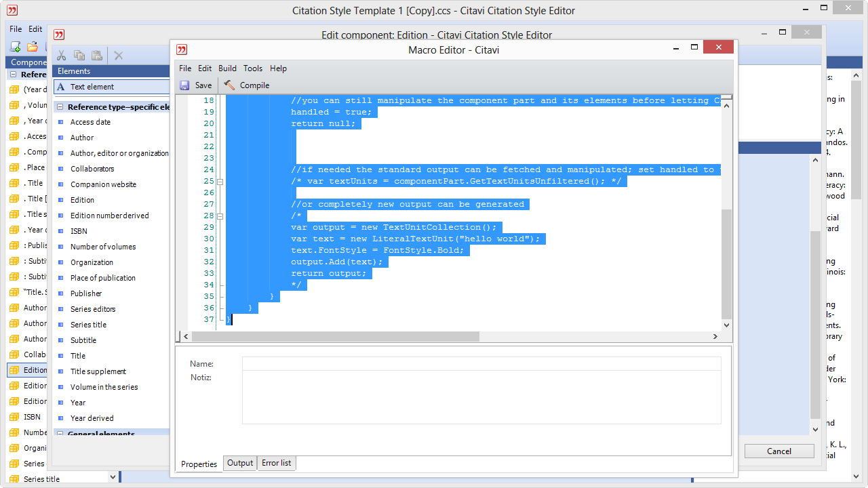
Task: Open the Tools menu
Action: [x=253, y=68]
